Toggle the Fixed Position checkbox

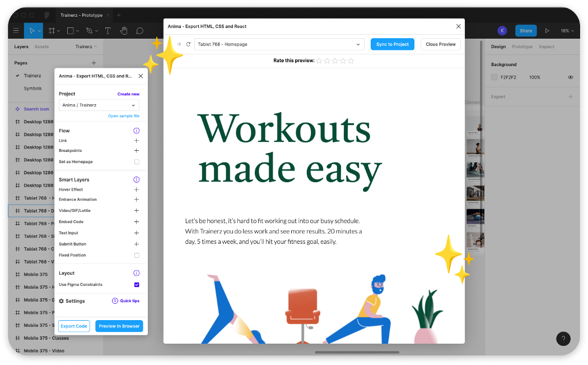[x=137, y=255]
